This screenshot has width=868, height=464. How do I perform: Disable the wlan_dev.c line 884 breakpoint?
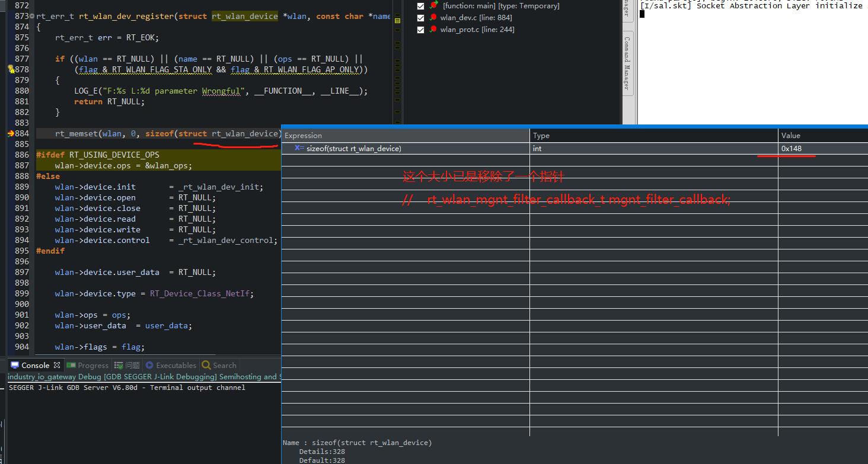(421, 17)
